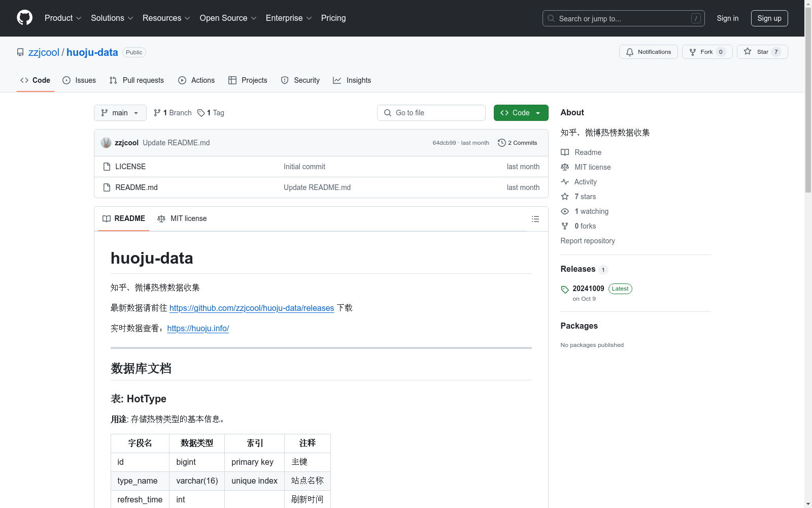This screenshot has height=508, width=812.
Task: Click the repository book icon beside zzjcool
Action: point(20,52)
